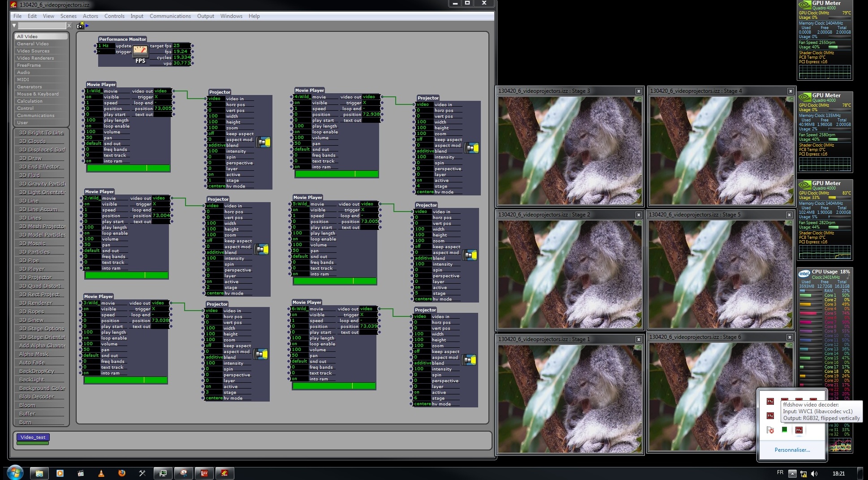
Task: Click the green progress bar of Movie Player 1:Wild
Action: 128,168
